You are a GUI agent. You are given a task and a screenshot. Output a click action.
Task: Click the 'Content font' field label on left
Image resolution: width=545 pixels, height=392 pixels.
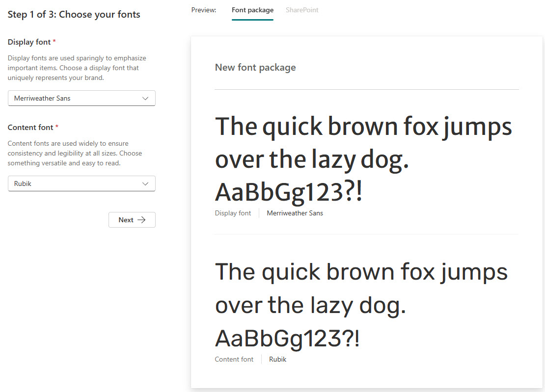pos(30,128)
